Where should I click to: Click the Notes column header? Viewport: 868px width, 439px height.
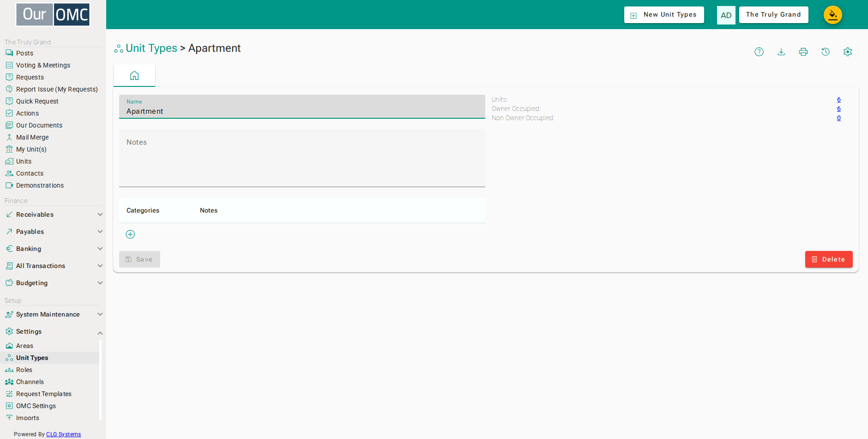click(x=209, y=210)
